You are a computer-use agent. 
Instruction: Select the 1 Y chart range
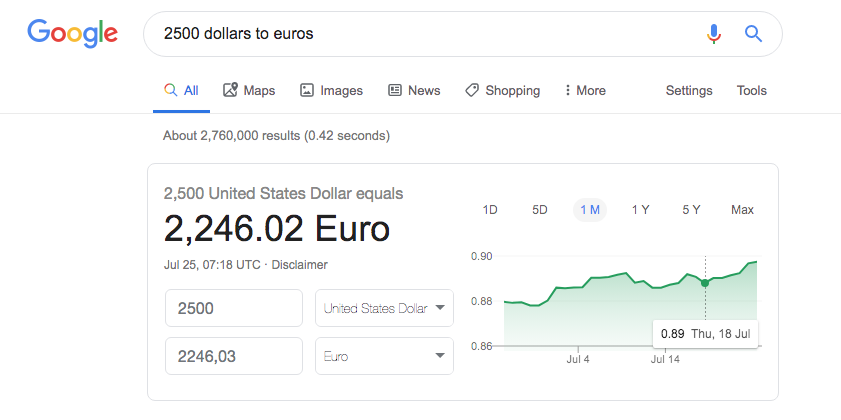640,210
